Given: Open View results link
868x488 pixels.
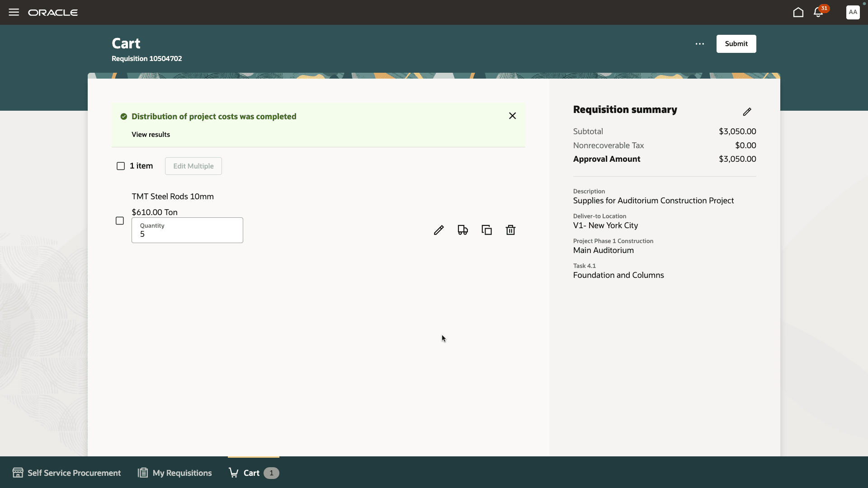Looking at the screenshot, I should [x=151, y=134].
